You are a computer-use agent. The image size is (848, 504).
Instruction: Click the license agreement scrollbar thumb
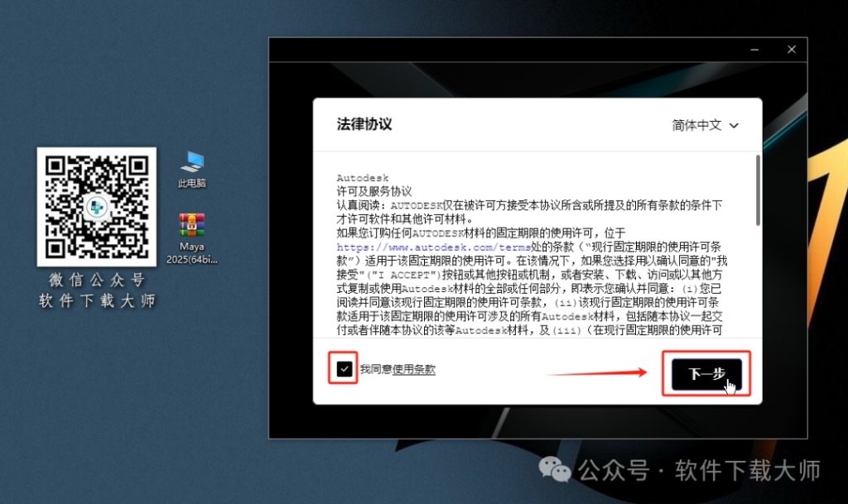click(x=758, y=190)
